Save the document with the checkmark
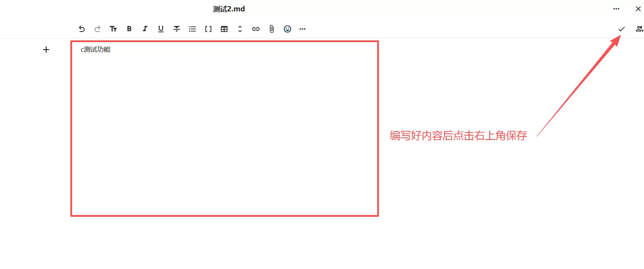The height and width of the screenshot is (269, 644). pos(622,29)
